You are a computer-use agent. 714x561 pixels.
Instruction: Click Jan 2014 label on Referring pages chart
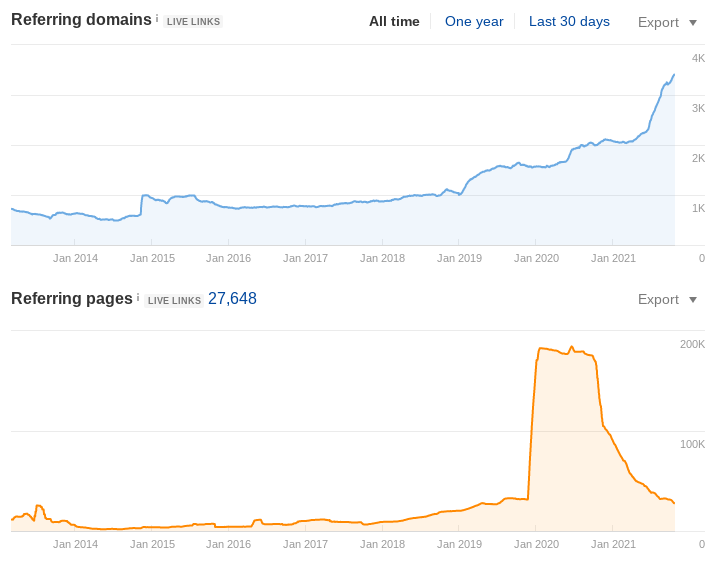(75, 544)
